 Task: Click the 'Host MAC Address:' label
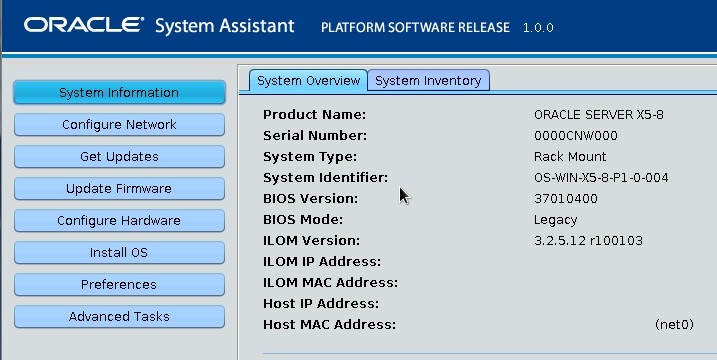coord(330,325)
